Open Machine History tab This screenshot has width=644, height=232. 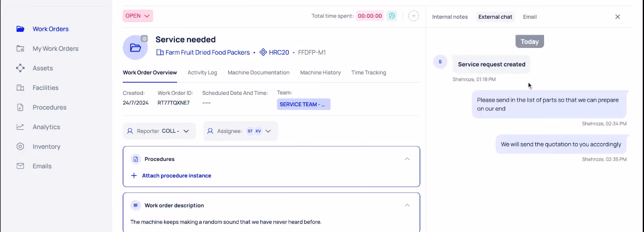point(320,73)
